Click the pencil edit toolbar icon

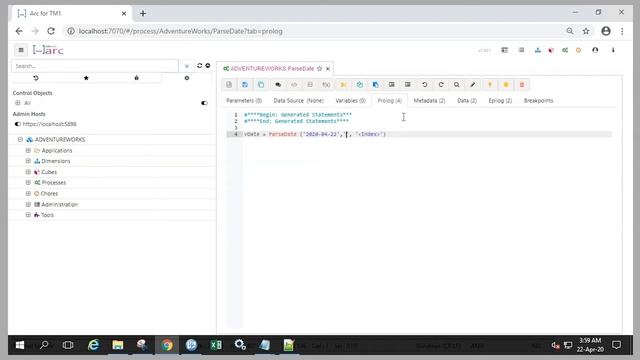pyautogui.click(x=473, y=84)
